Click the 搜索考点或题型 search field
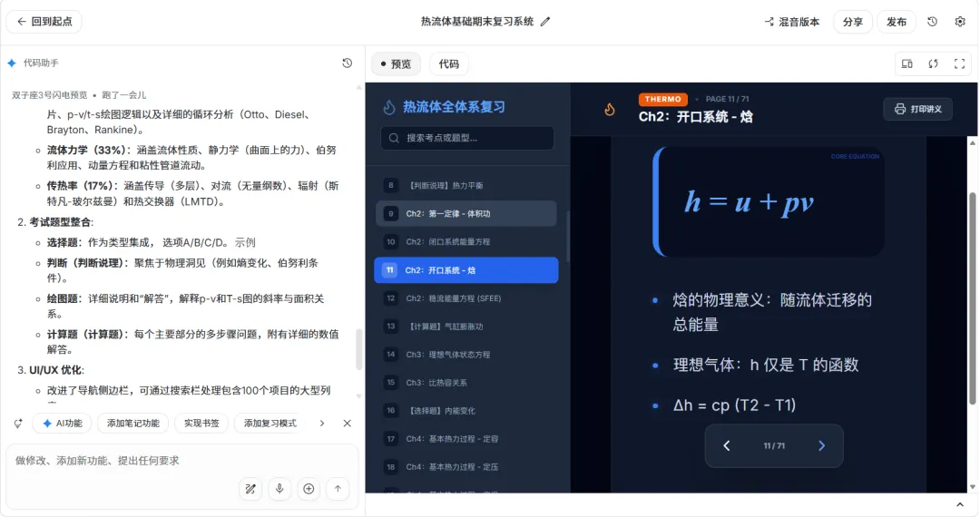 467,138
